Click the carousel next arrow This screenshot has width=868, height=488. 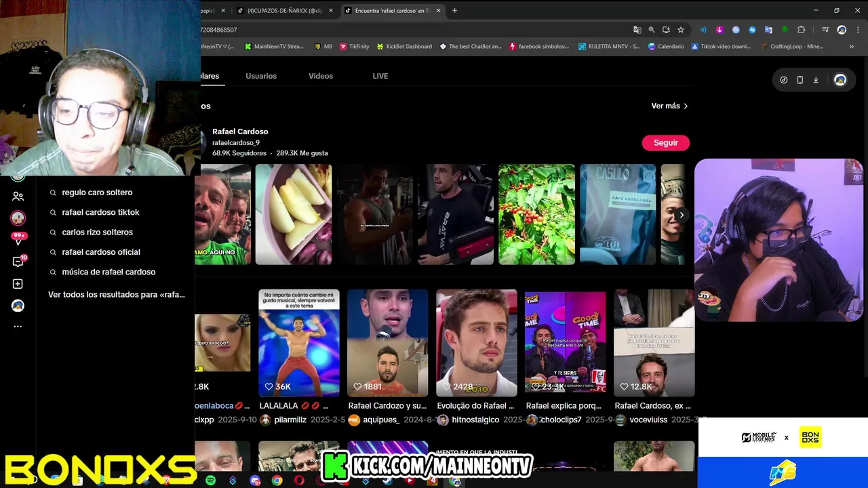(682, 215)
